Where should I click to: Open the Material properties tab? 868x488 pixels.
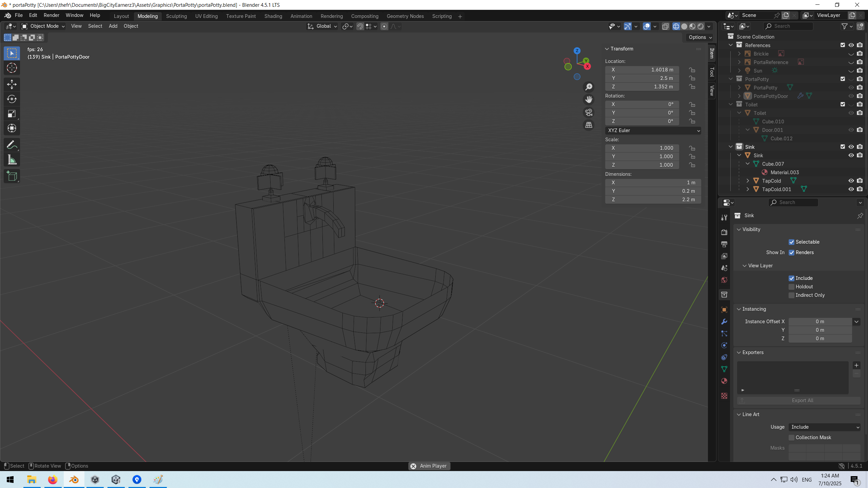point(724,381)
